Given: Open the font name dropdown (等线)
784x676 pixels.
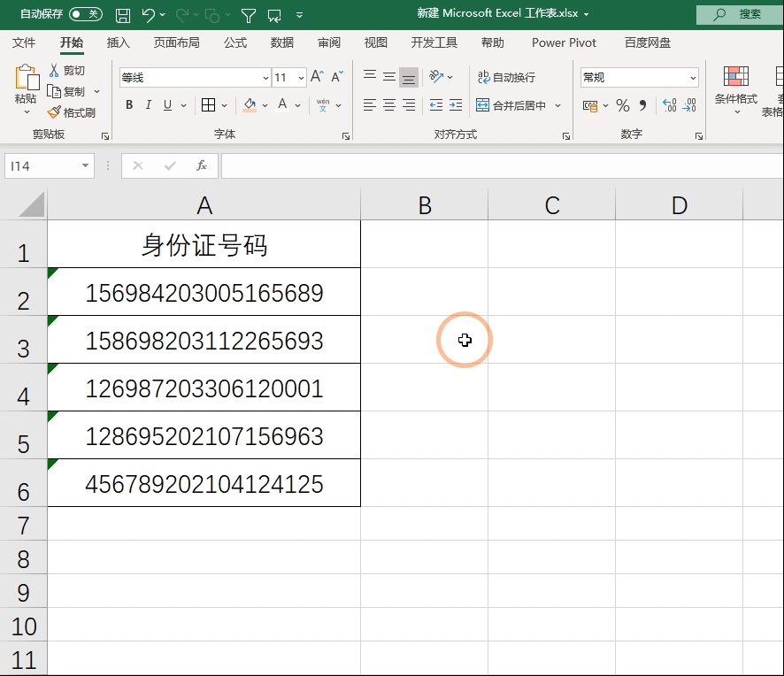Looking at the screenshot, I should (265, 78).
